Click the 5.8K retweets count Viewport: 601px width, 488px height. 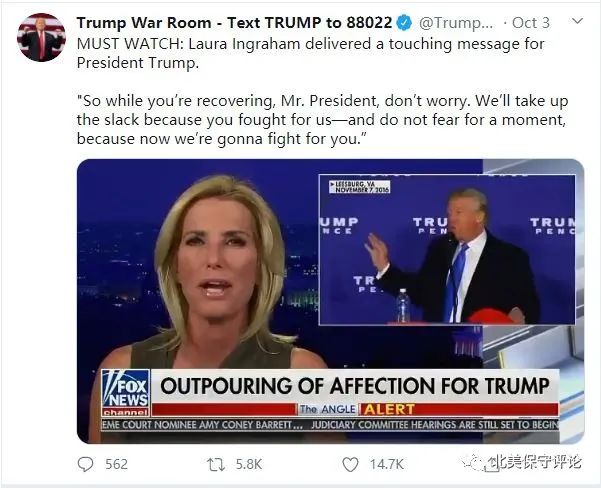(x=249, y=465)
